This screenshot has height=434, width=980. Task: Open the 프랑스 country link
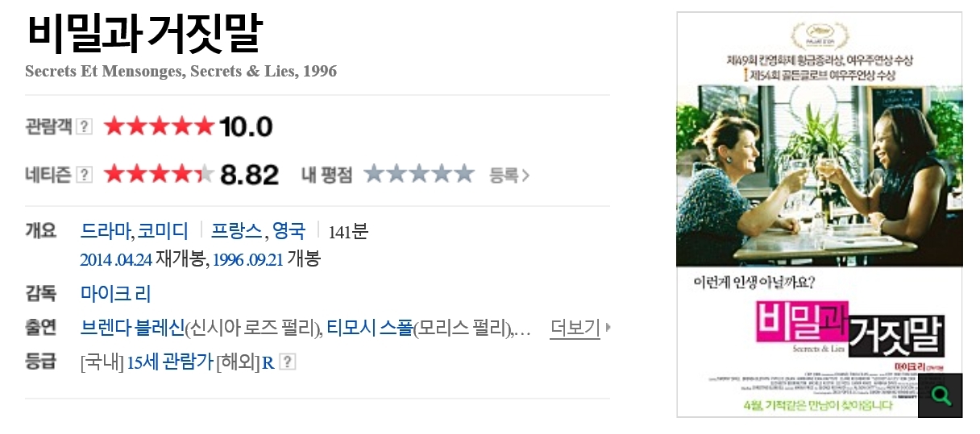[237, 232]
